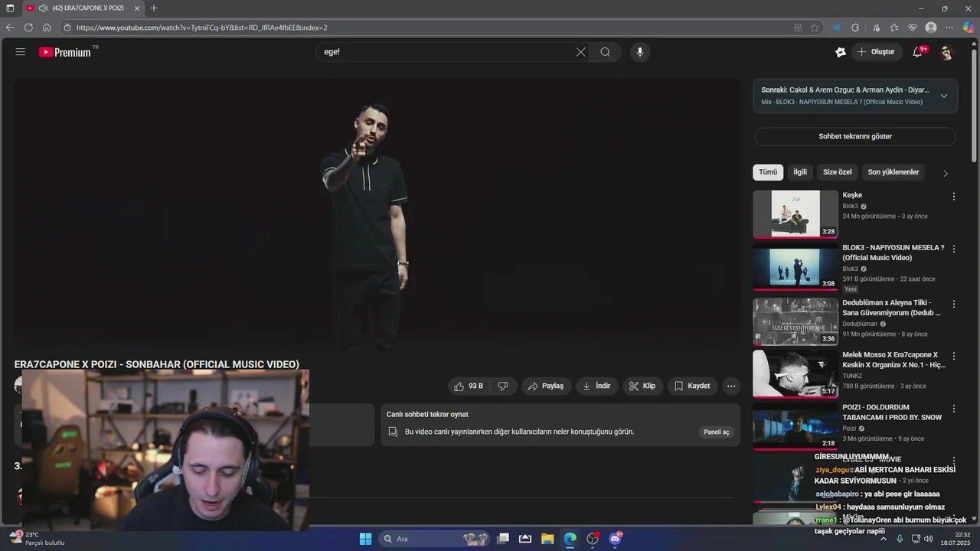Select the Tümü filter chip
The height and width of the screenshot is (551, 980).
[x=768, y=172]
